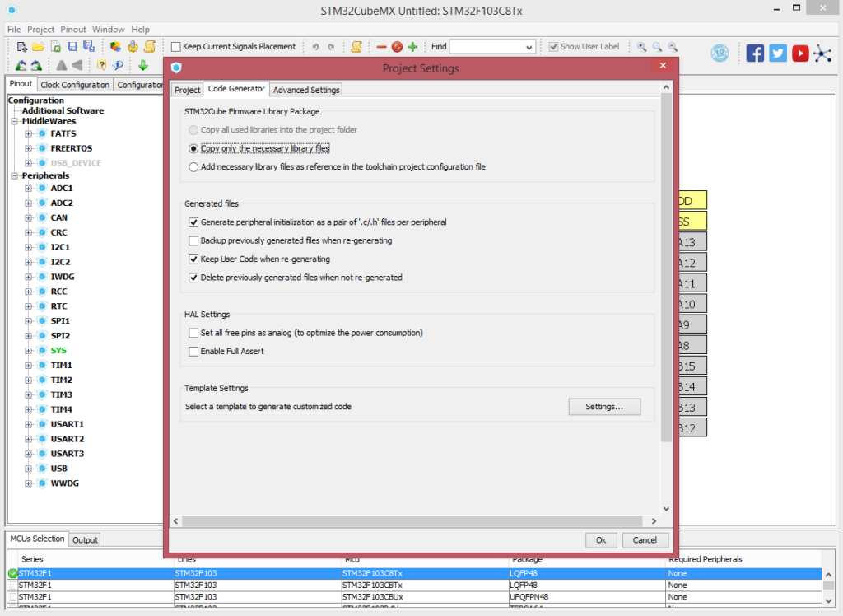Select Copy only the necessary library files
Viewport: 843px width, 616px height.
point(193,148)
